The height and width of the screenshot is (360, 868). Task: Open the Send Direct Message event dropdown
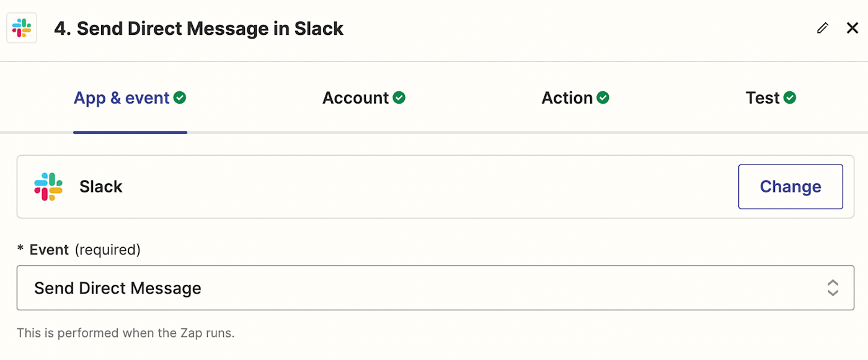[434, 288]
